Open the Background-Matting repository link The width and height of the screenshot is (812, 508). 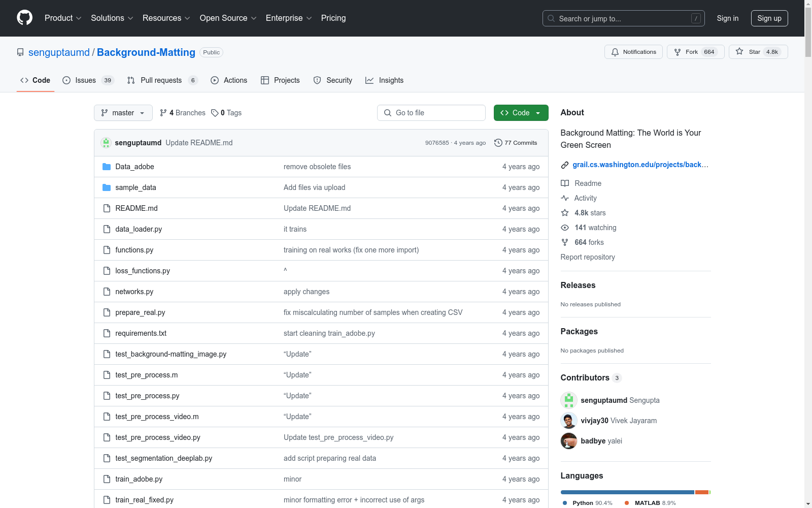tap(146, 52)
